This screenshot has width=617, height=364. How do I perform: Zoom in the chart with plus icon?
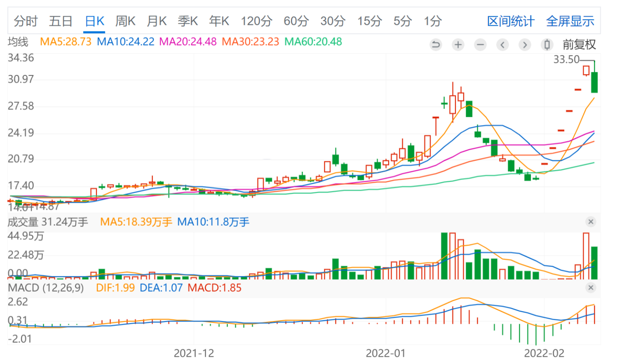(x=458, y=45)
